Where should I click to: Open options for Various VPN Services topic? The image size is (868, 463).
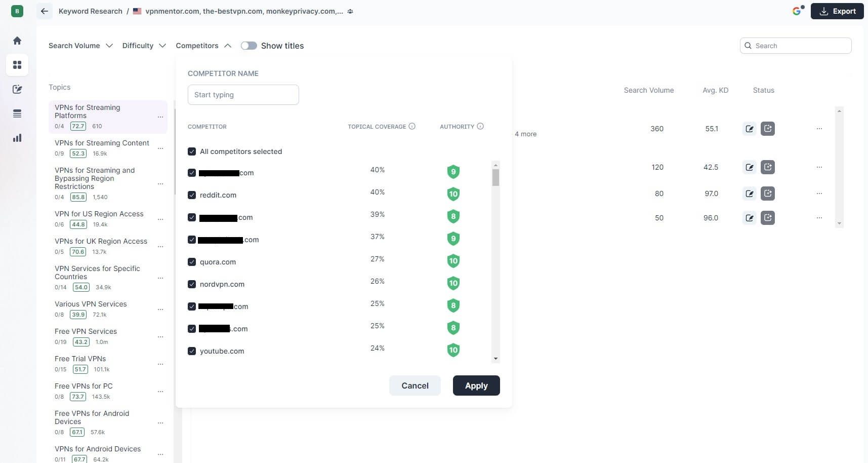tap(160, 310)
